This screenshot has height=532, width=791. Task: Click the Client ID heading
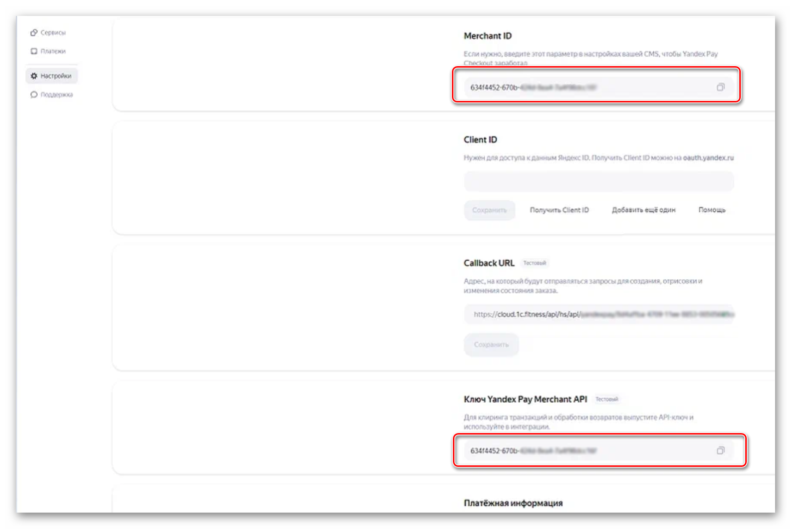[x=480, y=140]
